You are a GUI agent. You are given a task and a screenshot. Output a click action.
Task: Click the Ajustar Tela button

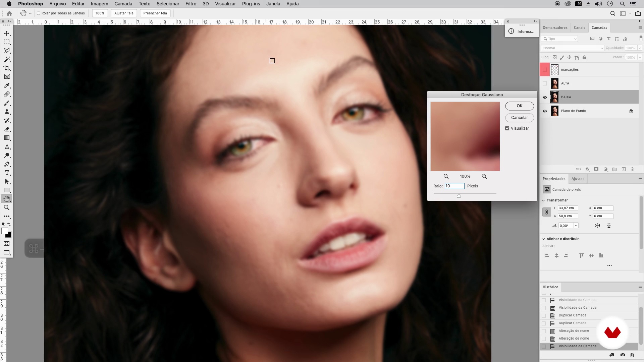[124, 13]
